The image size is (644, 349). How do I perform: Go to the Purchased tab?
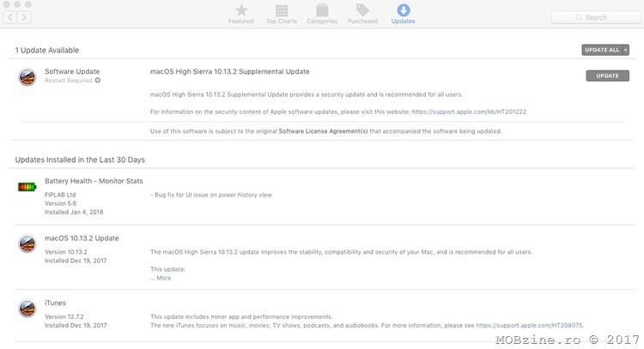(362, 12)
